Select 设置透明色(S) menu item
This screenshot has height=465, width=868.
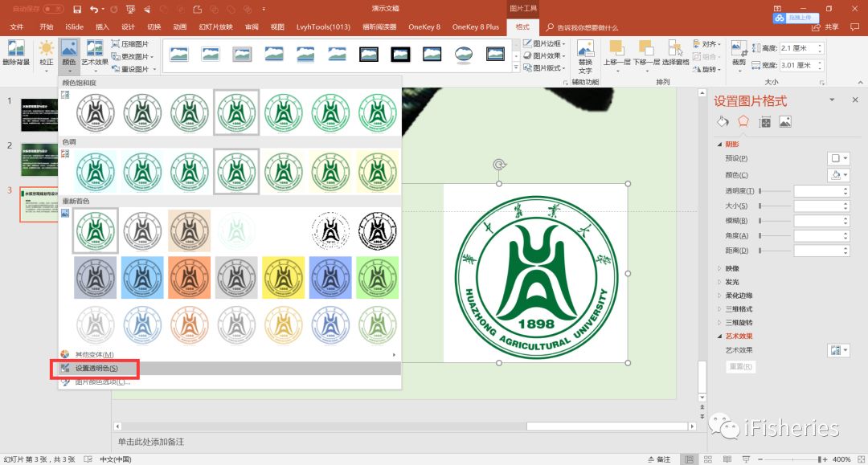229,369
